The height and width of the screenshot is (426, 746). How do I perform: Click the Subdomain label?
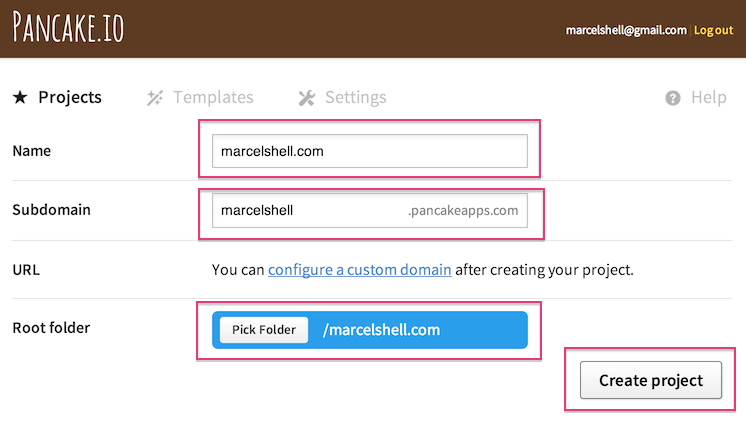[x=51, y=210]
